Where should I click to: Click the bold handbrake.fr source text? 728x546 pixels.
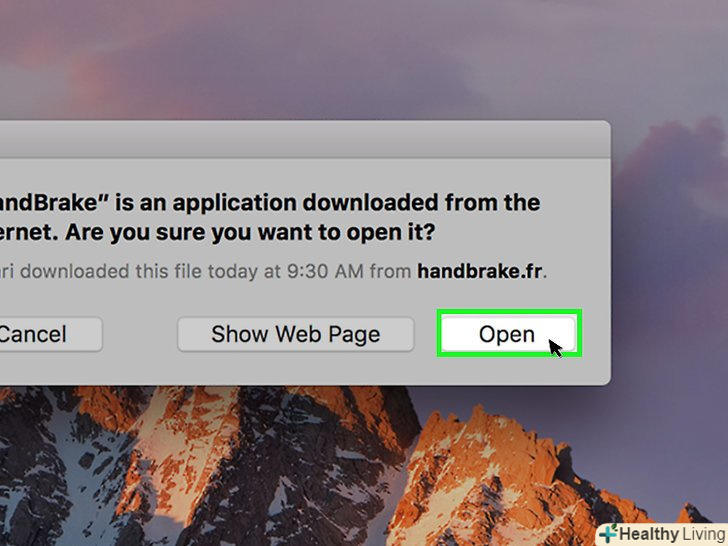pos(480,271)
